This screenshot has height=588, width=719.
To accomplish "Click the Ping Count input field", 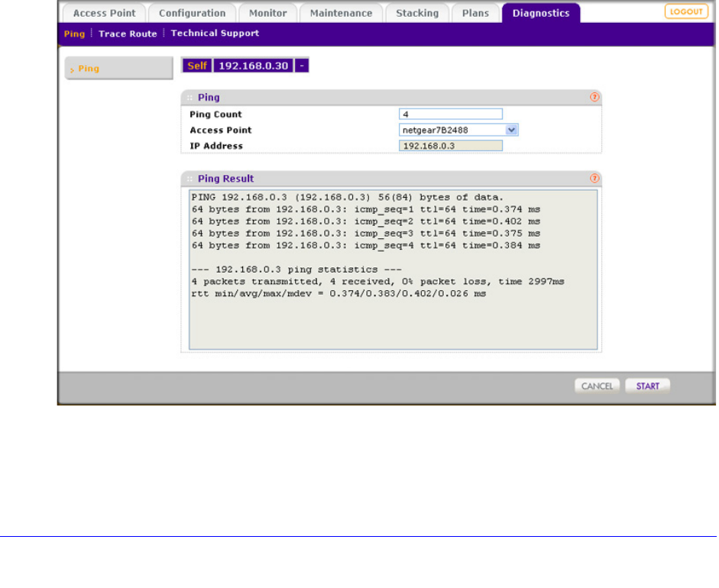I will (x=450, y=114).
